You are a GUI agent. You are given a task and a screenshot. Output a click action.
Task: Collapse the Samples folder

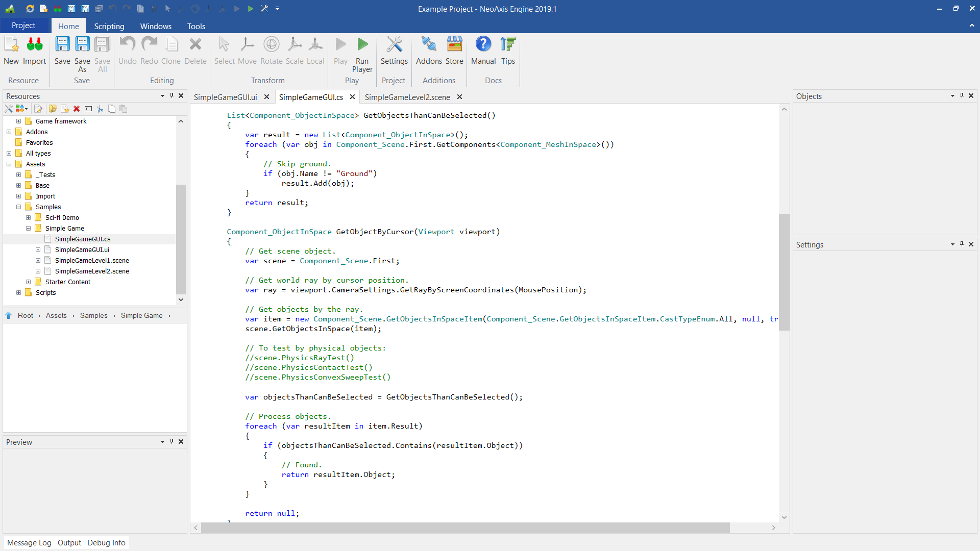(19, 207)
